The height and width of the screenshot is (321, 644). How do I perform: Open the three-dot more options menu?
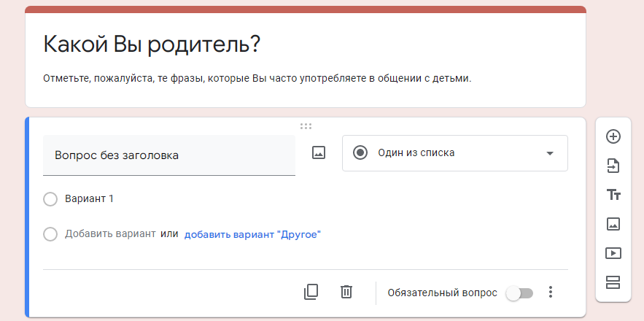551,293
